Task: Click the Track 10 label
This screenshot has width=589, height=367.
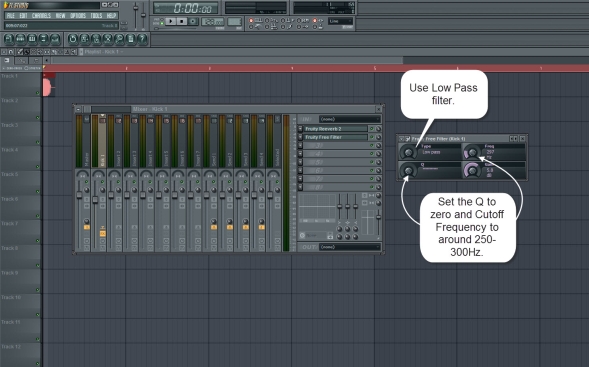Action: coord(11,297)
